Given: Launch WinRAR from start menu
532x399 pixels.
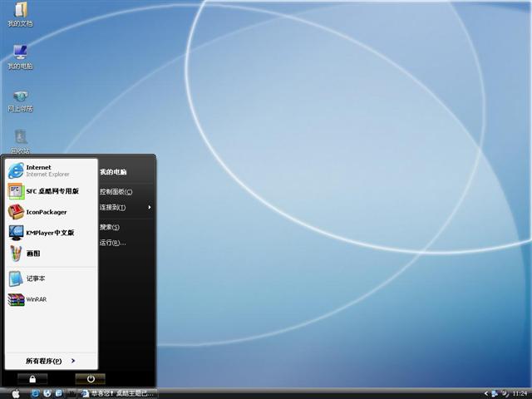Looking at the screenshot, I should point(52,299).
